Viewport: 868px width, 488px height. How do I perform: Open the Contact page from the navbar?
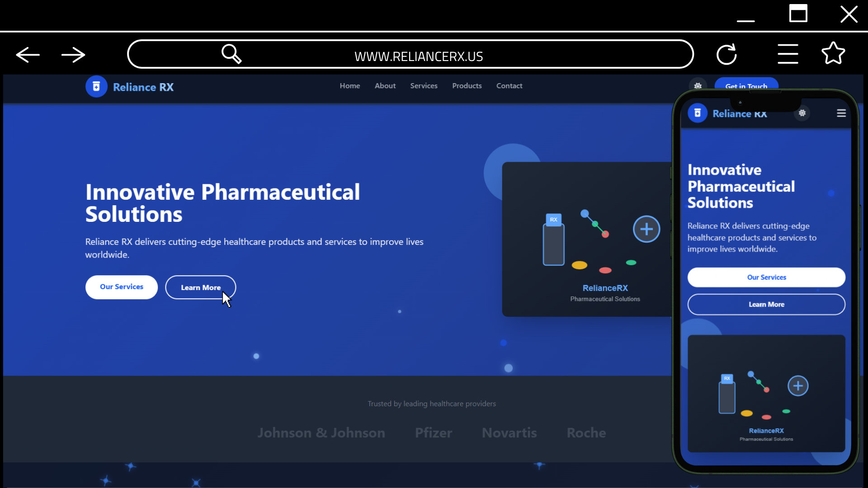(x=509, y=86)
